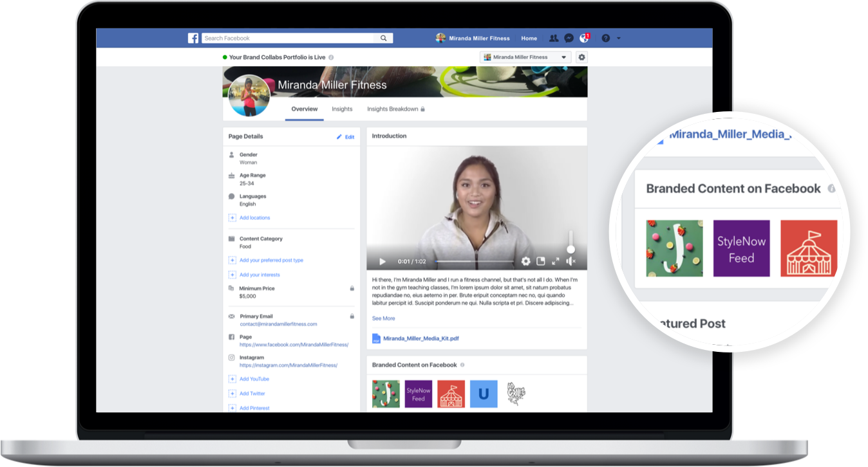Click the plus icon for Add Pinterest

232,408
